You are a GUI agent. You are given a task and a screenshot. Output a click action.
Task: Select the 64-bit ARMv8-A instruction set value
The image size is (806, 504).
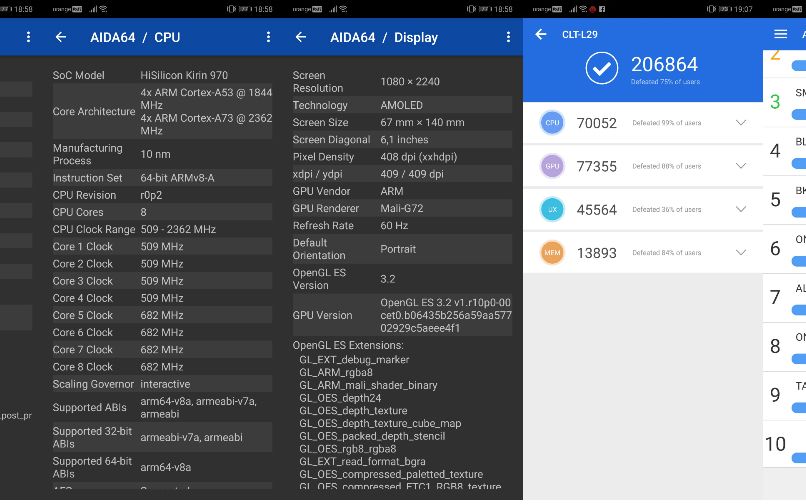(177, 178)
